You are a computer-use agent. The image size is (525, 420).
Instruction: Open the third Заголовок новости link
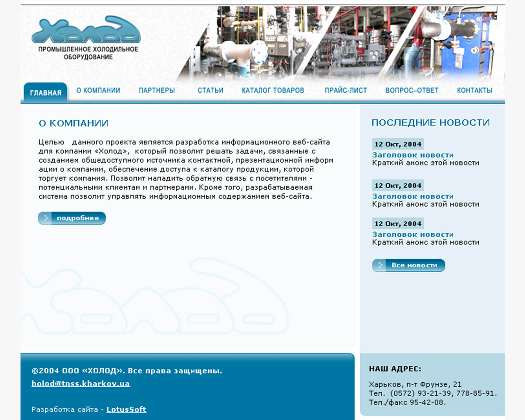[413, 235]
